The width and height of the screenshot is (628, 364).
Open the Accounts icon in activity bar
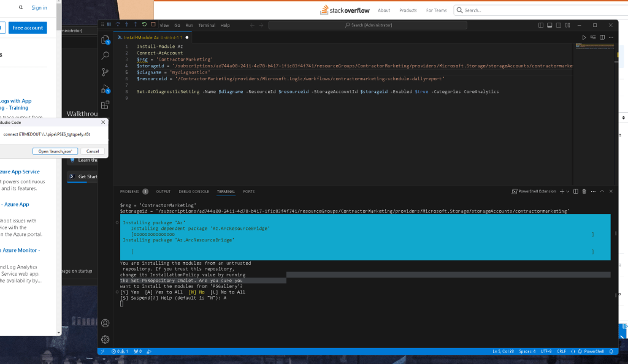point(105,323)
